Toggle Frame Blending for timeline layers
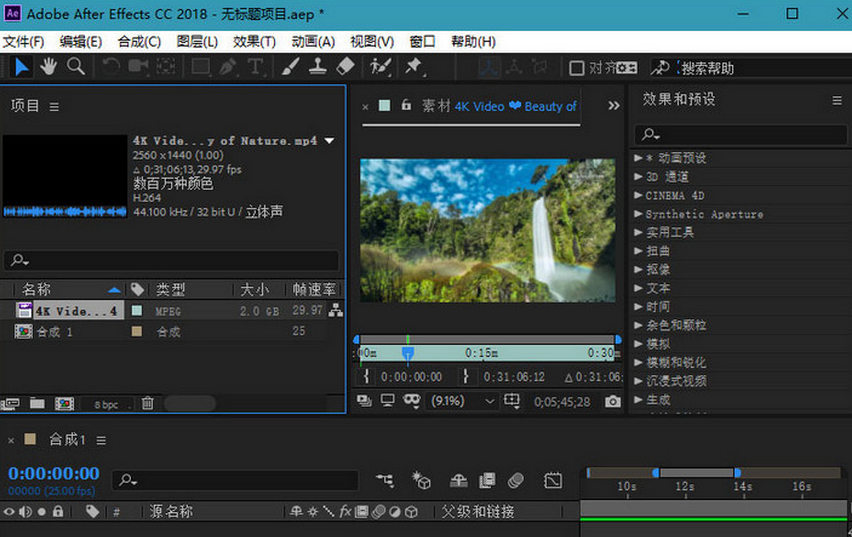 [487, 480]
